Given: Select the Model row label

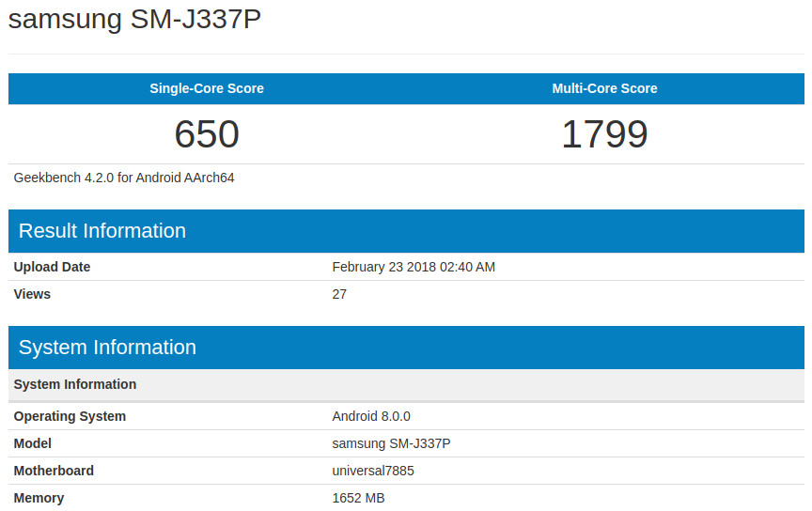Looking at the screenshot, I should (x=33, y=443).
